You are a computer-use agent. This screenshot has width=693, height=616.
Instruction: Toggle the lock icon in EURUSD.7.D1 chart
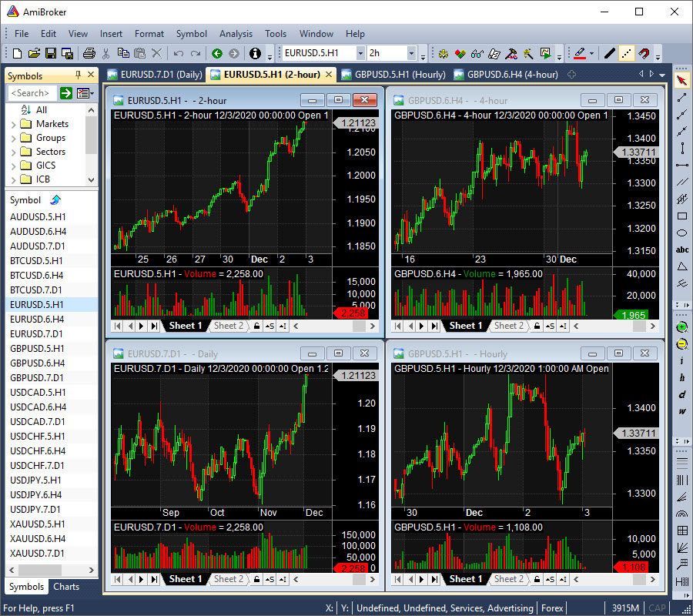pyautogui.click(x=256, y=579)
